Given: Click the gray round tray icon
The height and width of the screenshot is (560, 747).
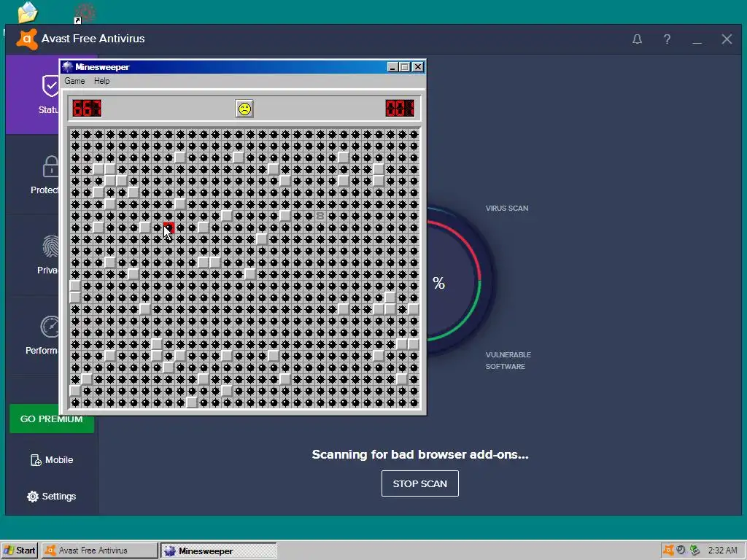Looking at the screenshot, I should click(x=681, y=551).
